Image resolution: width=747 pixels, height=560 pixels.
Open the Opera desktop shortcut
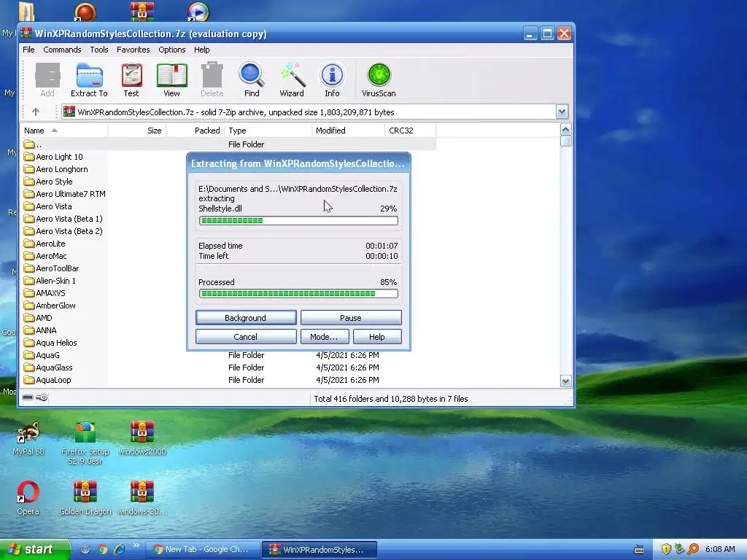(28, 498)
